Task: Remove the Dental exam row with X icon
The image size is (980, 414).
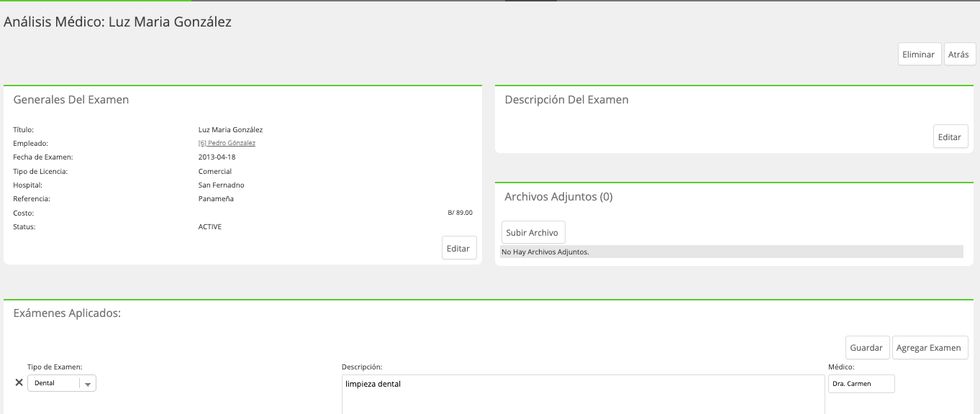Action: pos(19,383)
